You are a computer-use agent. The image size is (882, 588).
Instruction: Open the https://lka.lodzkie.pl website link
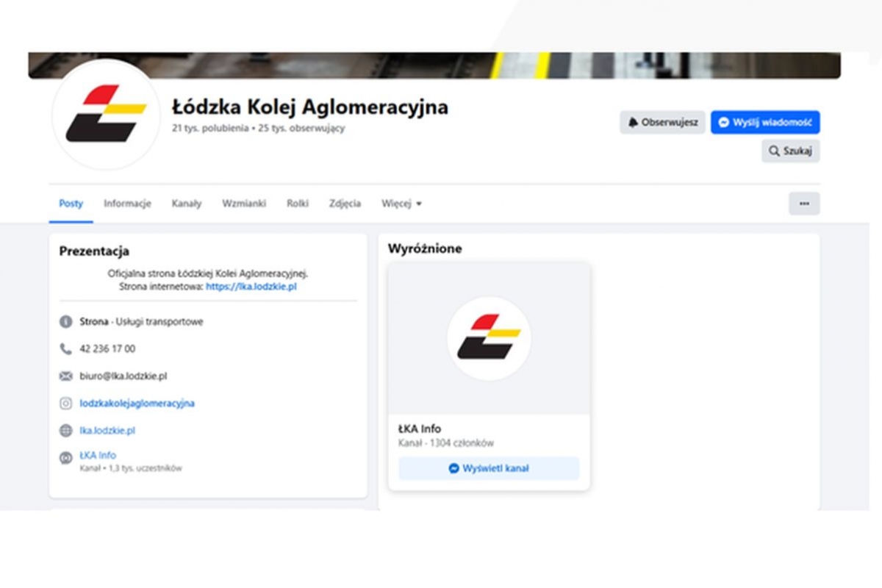coord(251,287)
